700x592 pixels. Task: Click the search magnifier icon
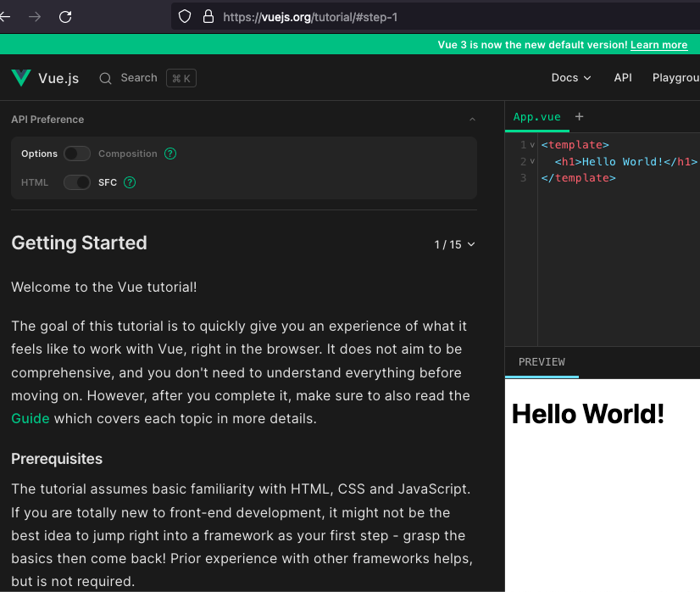[x=105, y=78]
